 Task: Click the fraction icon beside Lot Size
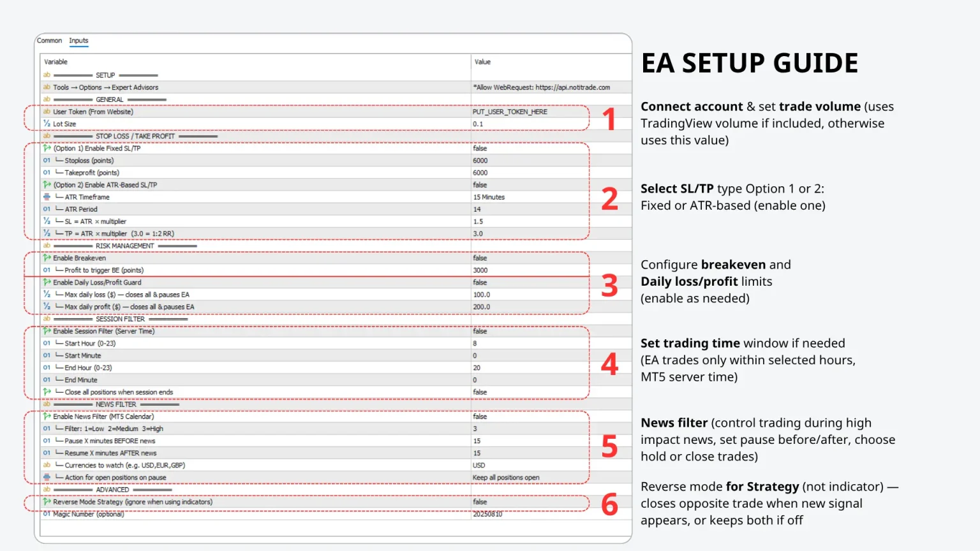click(47, 124)
